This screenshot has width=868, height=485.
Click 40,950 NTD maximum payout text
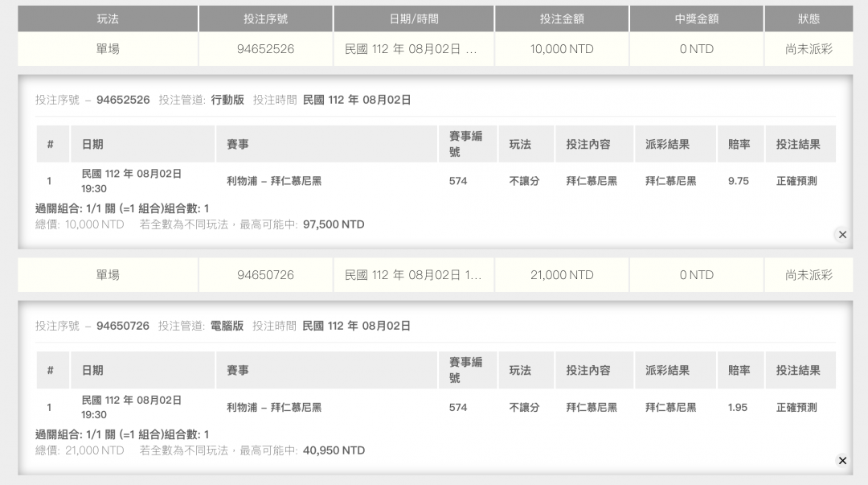point(334,450)
